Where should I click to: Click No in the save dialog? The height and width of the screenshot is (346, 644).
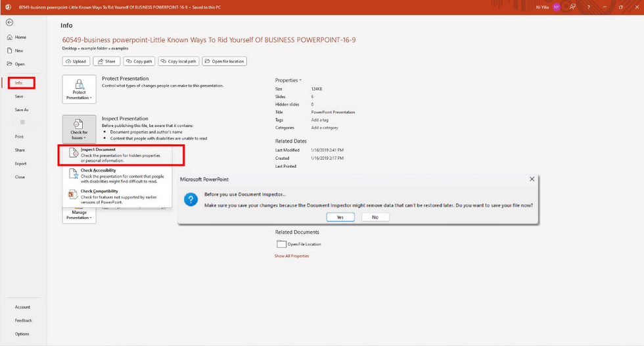click(x=375, y=217)
